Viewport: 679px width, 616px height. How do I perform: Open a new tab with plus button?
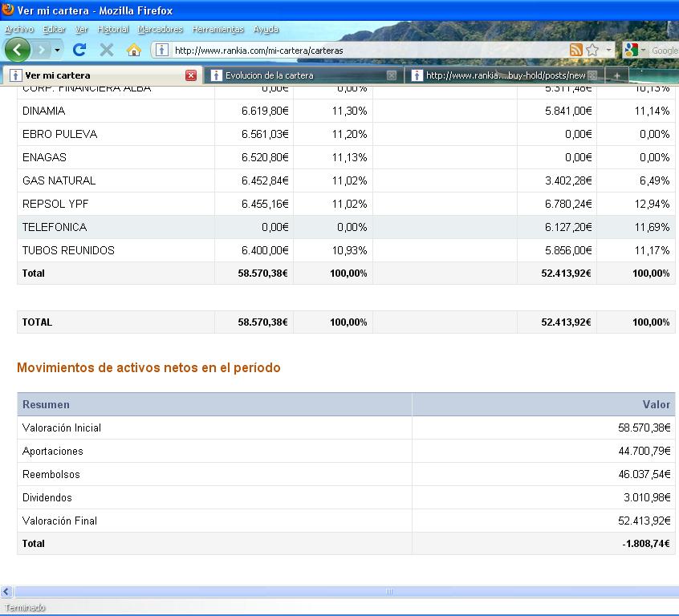click(616, 75)
